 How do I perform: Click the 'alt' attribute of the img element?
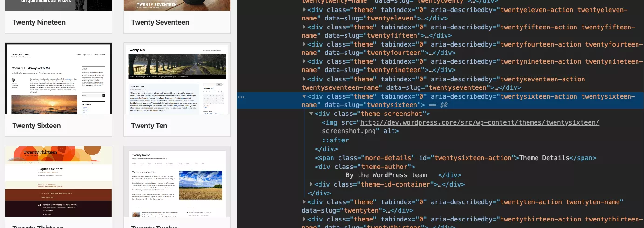click(x=389, y=131)
